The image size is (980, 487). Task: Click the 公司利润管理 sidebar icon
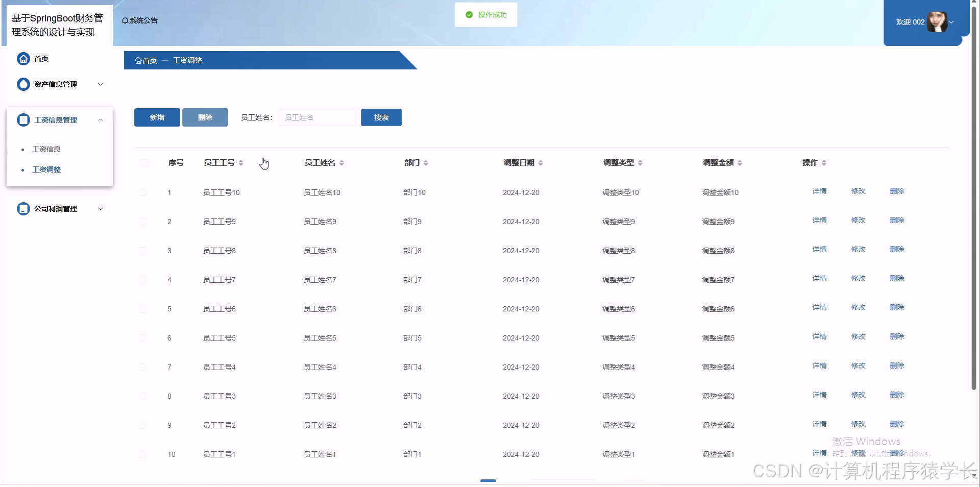click(x=23, y=209)
